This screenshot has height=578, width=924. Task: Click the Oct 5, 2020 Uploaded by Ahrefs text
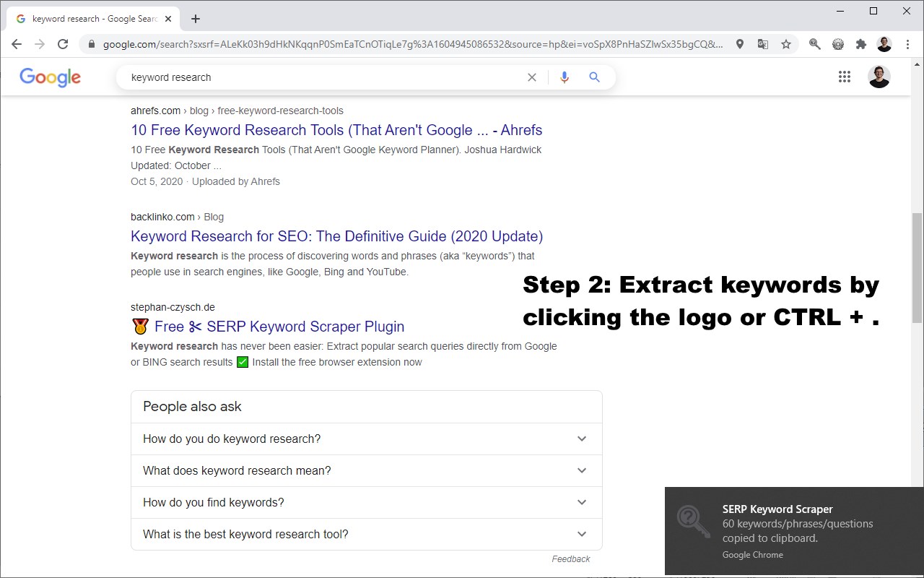(205, 181)
